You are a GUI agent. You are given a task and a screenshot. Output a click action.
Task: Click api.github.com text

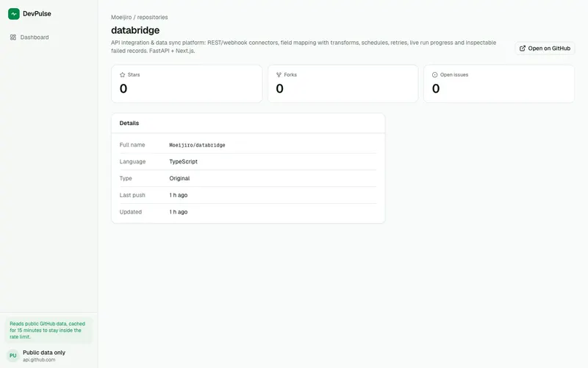pos(39,360)
